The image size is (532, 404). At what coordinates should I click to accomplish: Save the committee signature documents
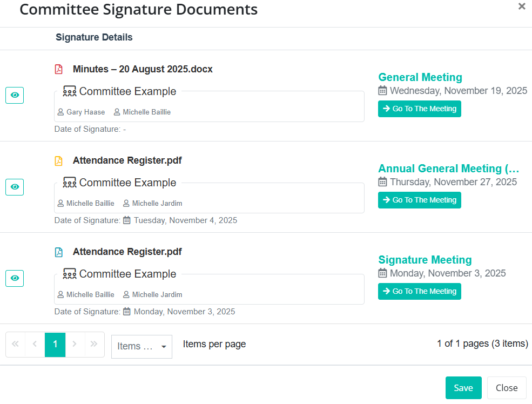(463, 388)
